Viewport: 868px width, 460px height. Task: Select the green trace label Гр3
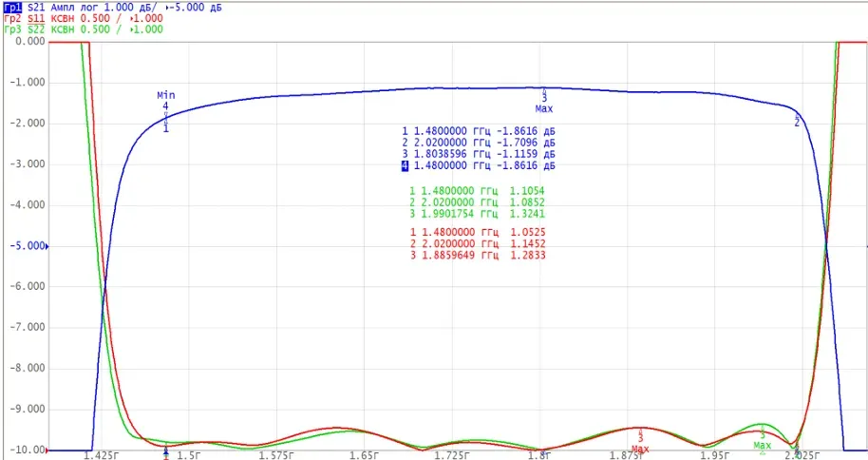point(12,29)
